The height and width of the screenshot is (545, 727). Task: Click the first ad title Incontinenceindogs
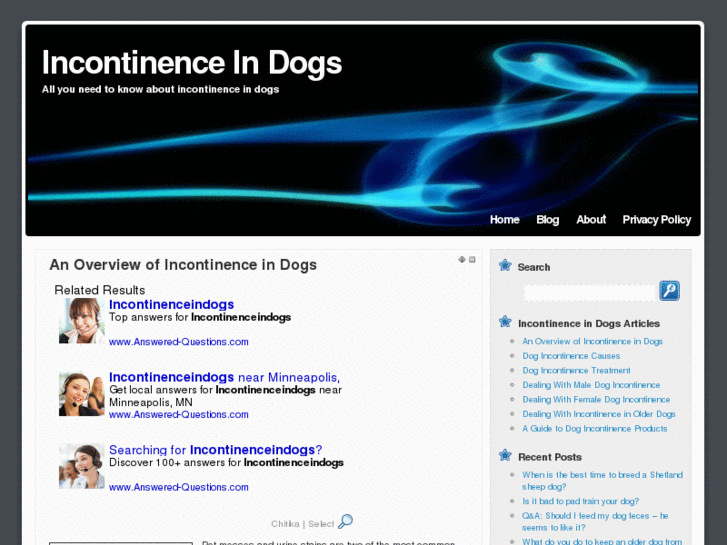(171, 304)
